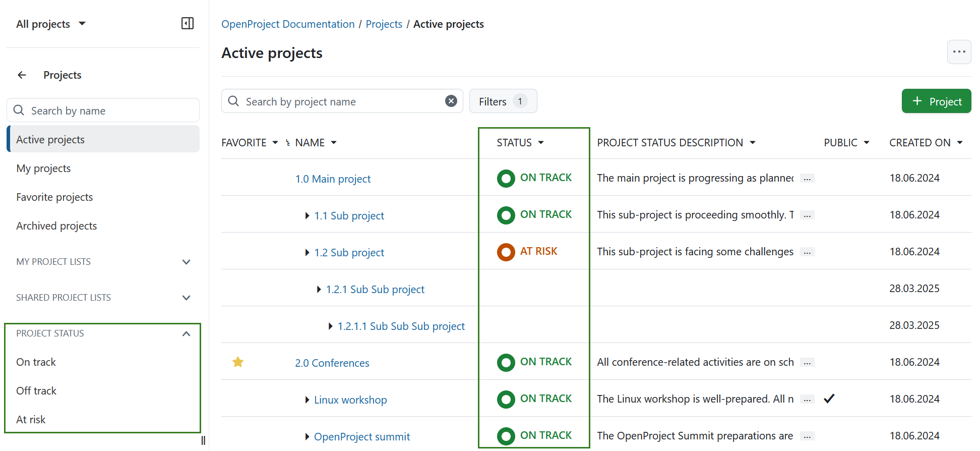This screenshot has height=451, width=980.
Task: Collapse the Project Status section
Action: [x=186, y=333]
